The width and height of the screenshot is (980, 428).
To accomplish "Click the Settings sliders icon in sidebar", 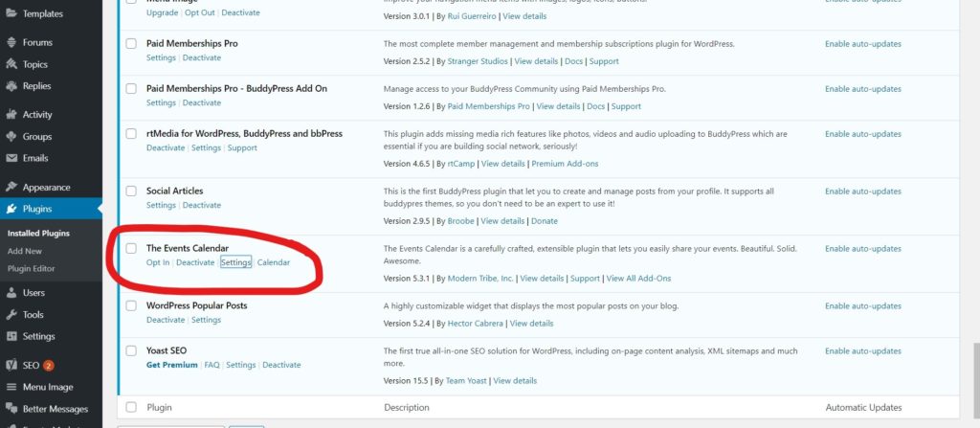I will [11, 337].
